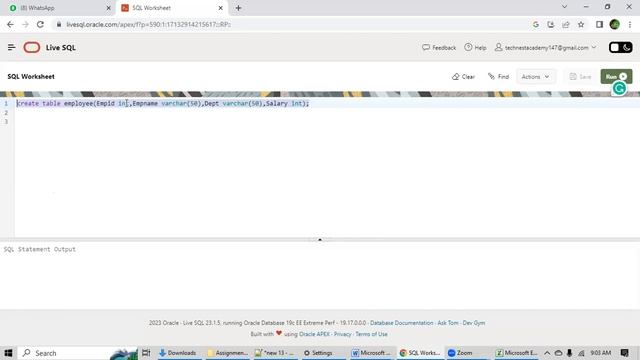Open Task View on the taskbar

(146, 353)
